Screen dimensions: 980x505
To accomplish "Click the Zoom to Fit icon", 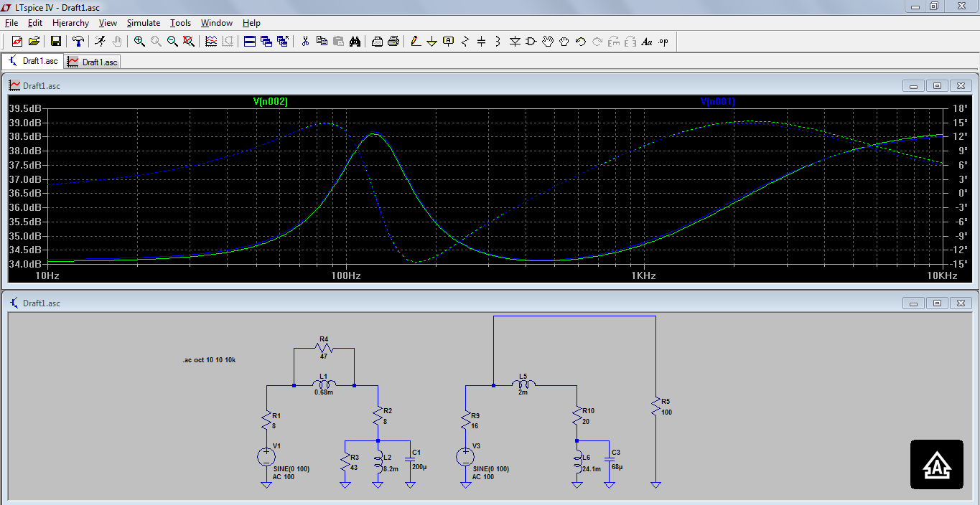I will (x=189, y=42).
